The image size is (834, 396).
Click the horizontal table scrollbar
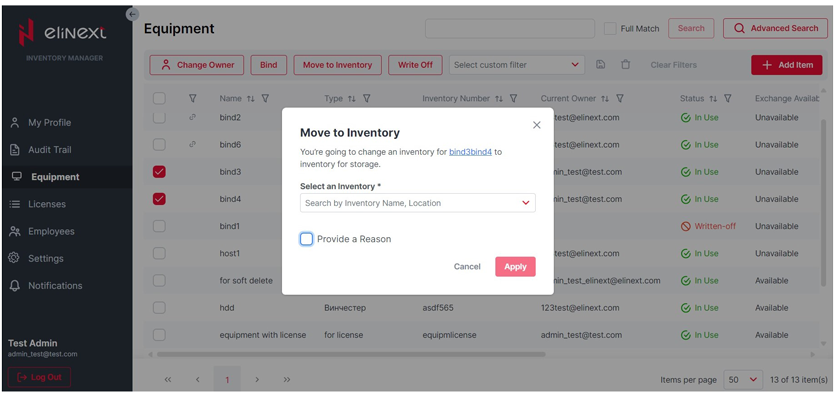tap(351, 354)
